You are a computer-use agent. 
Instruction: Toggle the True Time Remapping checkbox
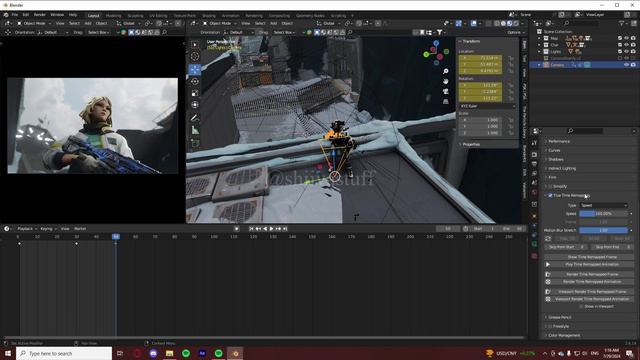click(550, 196)
